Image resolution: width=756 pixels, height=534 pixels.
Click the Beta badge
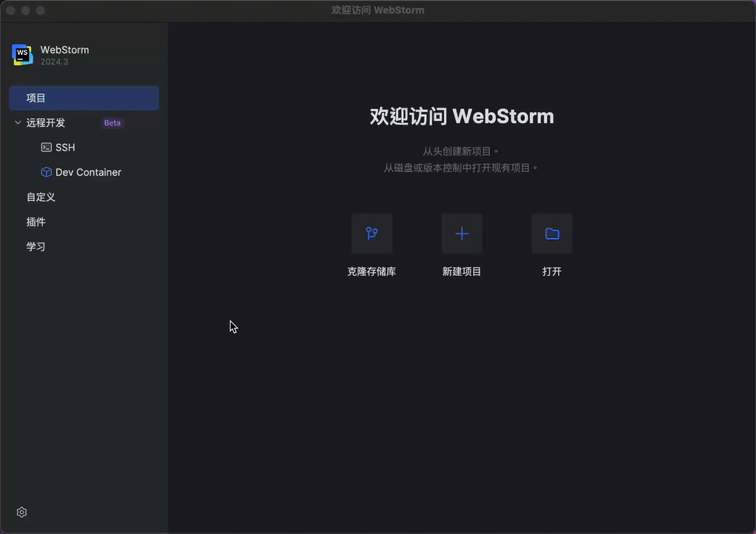pos(113,123)
